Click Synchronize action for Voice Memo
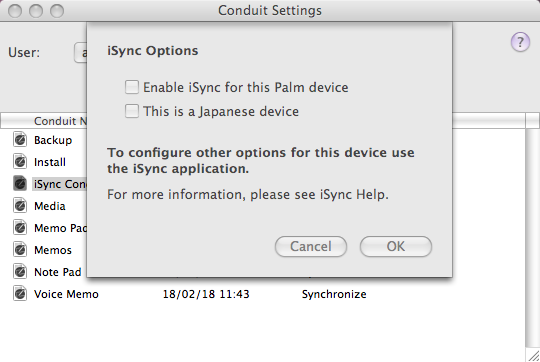The width and height of the screenshot is (540, 362). (334, 294)
